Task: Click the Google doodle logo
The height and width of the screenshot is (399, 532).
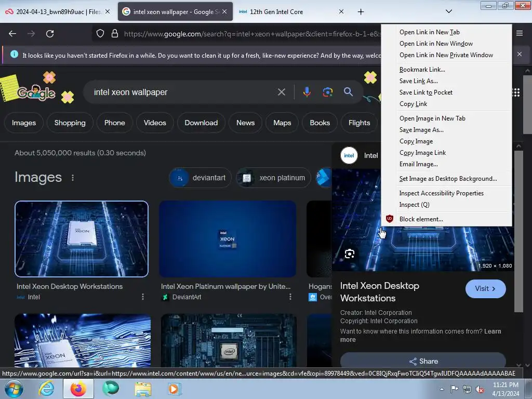Action: tap(36, 92)
